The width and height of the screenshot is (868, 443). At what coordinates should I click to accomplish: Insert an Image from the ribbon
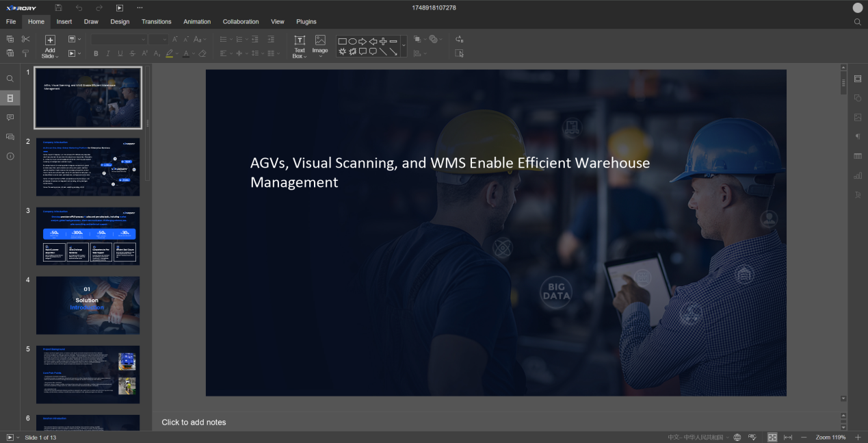coord(320,45)
